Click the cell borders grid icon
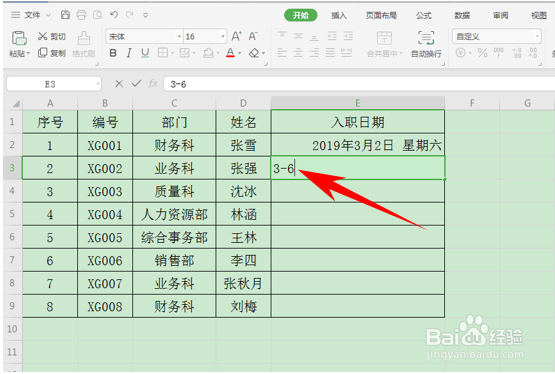This screenshot has height=374, width=555. click(163, 53)
